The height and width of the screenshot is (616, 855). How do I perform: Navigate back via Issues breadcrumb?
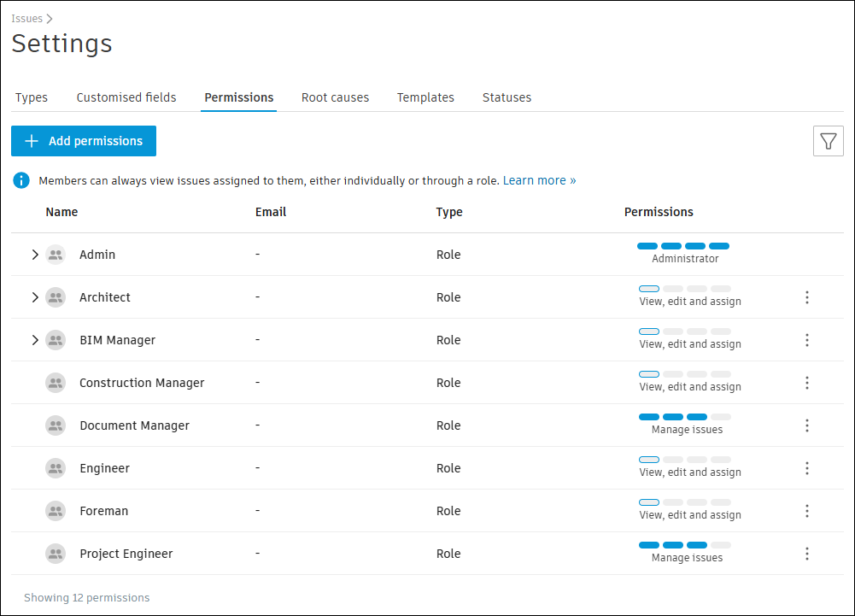point(27,18)
